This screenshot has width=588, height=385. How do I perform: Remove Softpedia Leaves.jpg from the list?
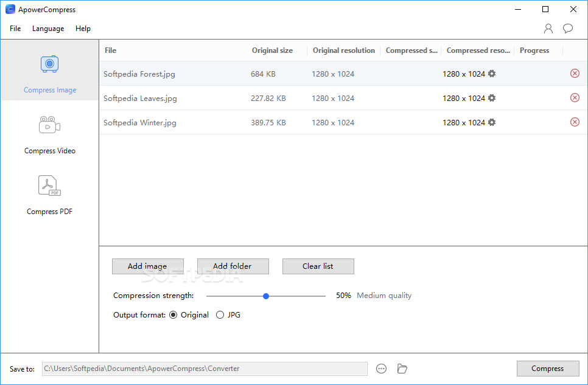[575, 98]
